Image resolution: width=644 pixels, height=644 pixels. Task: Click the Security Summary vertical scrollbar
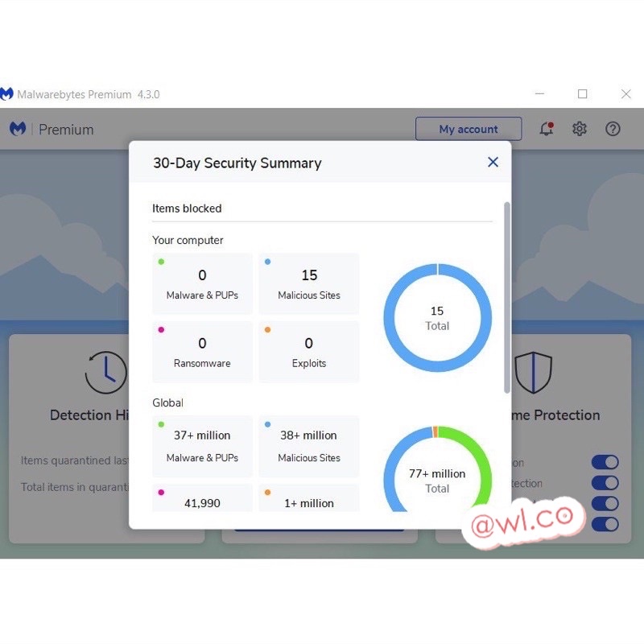pos(506,298)
